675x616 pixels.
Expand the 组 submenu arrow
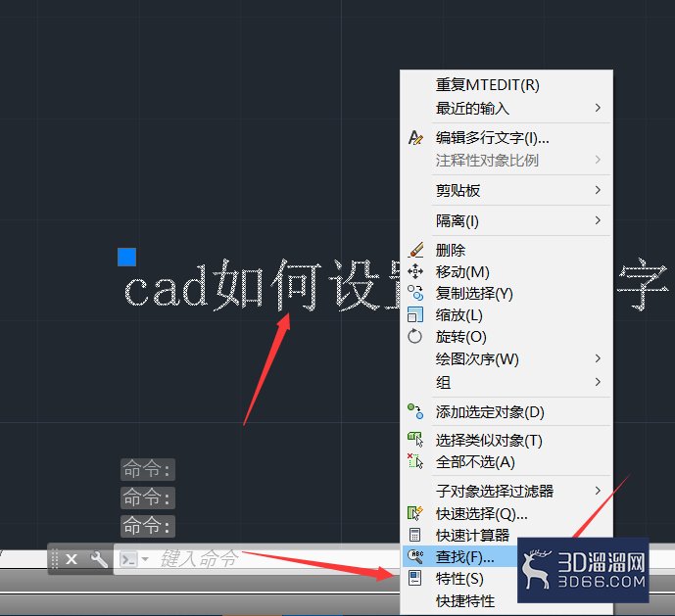(598, 382)
